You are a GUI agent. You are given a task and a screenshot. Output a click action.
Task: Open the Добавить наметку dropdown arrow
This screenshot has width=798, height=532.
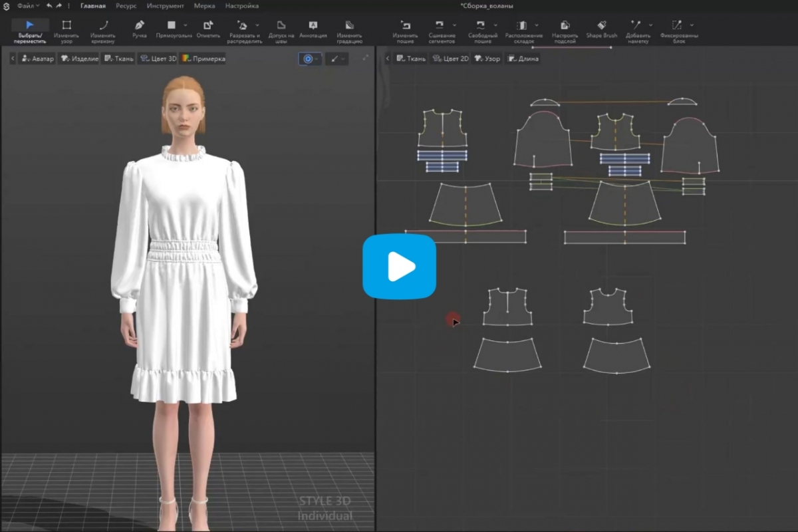click(x=650, y=25)
